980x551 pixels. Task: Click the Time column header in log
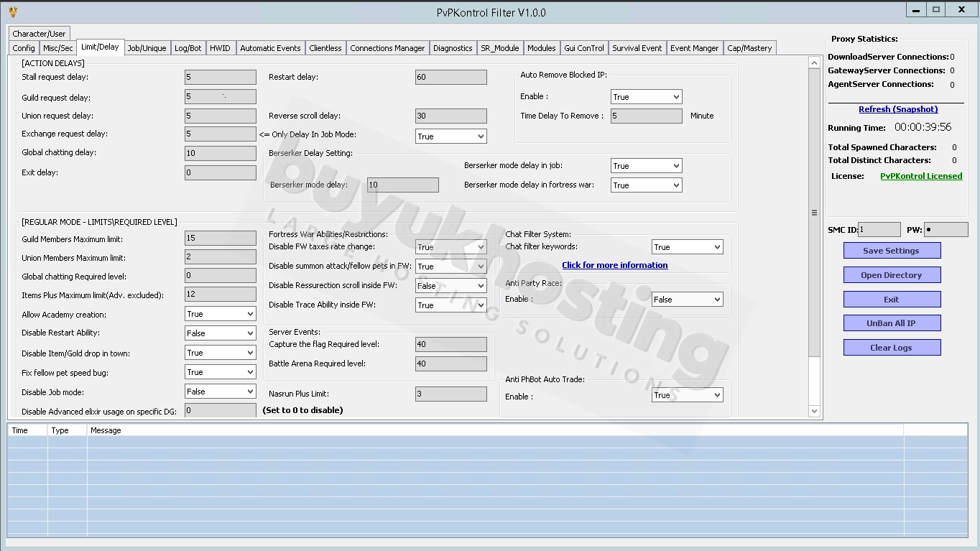click(x=27, y=430)
